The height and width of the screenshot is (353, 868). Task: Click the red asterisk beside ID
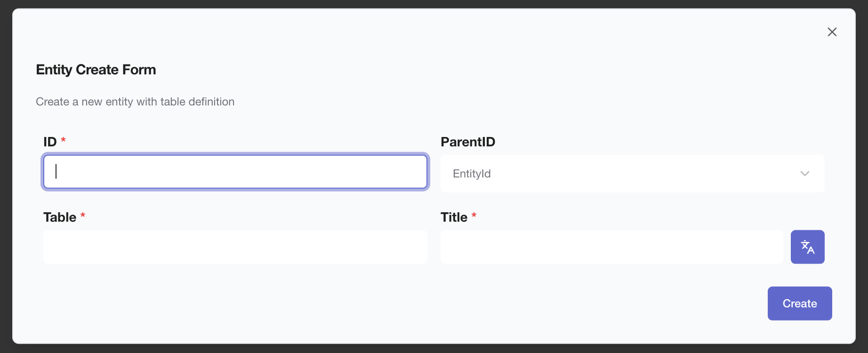coord(63,140)
